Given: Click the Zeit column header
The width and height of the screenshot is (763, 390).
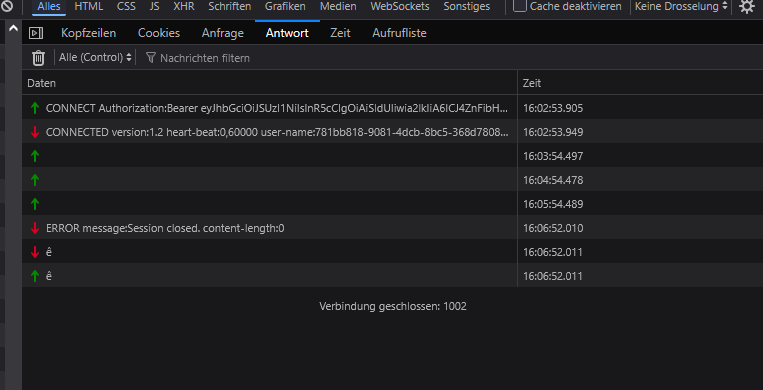Looking at the screenshot, I should pyautogui.click(x=640, y=83).
